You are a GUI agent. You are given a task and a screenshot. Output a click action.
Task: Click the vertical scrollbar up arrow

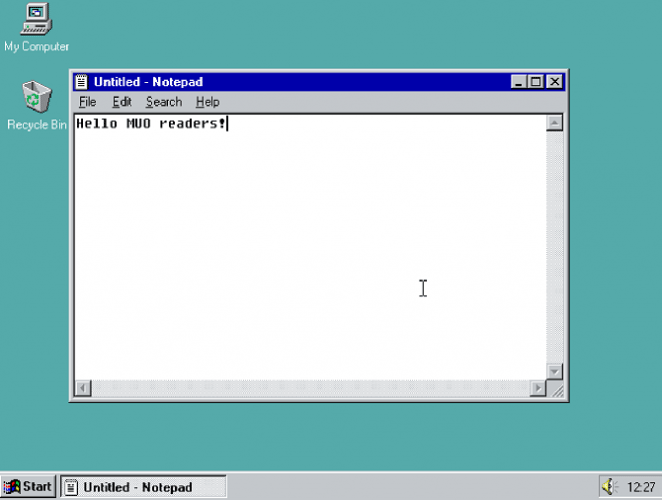pos(554,123)
